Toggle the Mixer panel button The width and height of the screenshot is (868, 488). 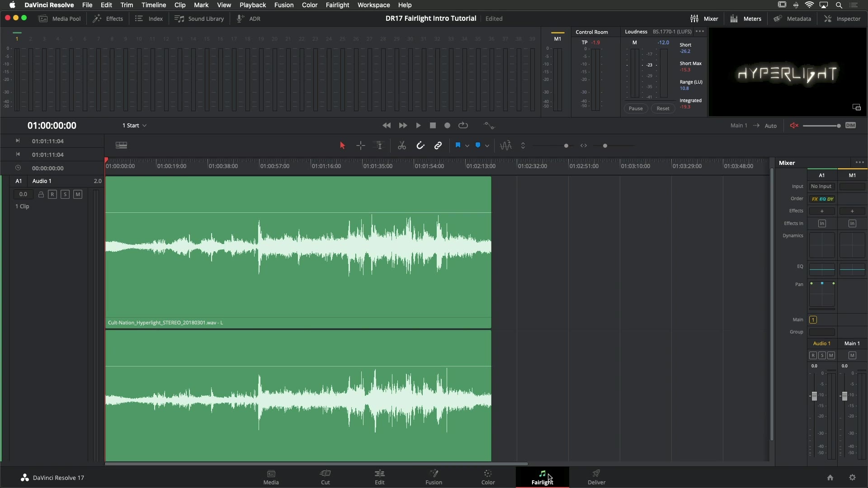pyautogui.click(x=704, y=19)
